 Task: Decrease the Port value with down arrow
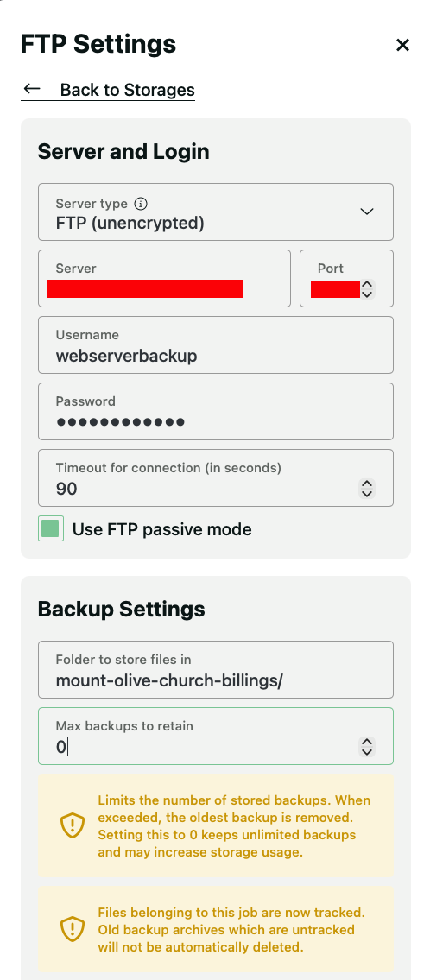[x=368, y=294]
